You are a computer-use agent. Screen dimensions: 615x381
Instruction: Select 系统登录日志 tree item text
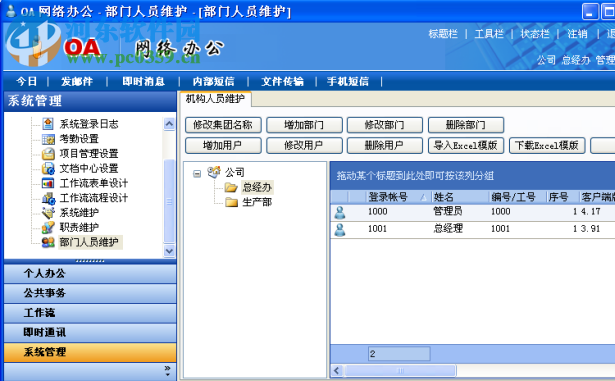click(89, 124)
